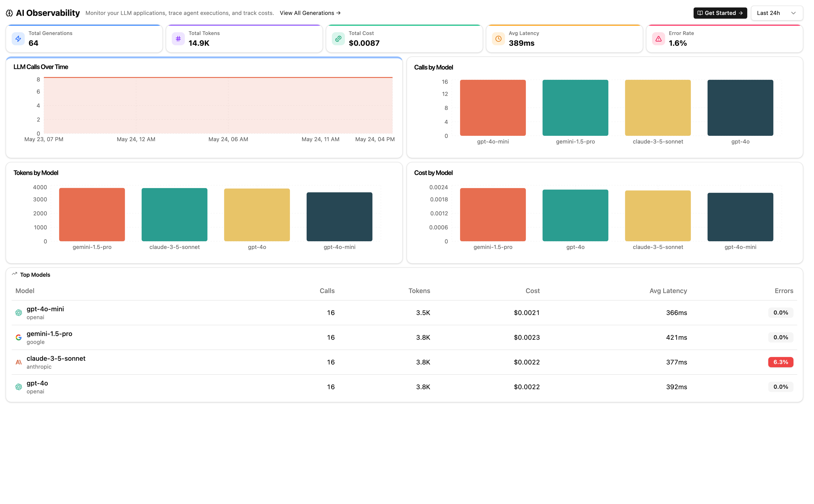Screen dimensions: 814x504
Task: Click the Avg Latency value 389ms
Action: (521, 43)
